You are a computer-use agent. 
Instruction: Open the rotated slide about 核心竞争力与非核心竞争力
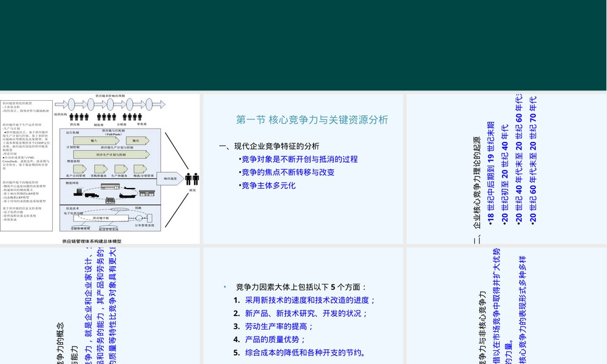pos(506,306)
